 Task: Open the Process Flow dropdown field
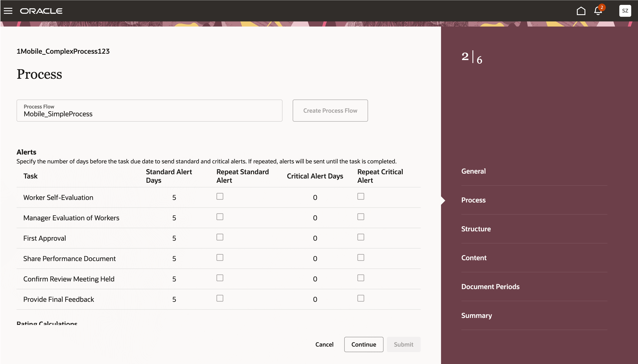(x=149, y=111)
